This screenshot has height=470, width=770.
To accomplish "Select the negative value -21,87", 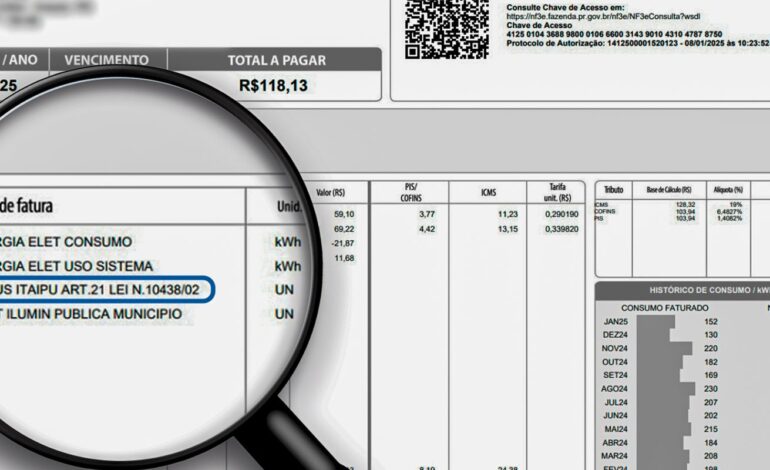I will point(342,243).
